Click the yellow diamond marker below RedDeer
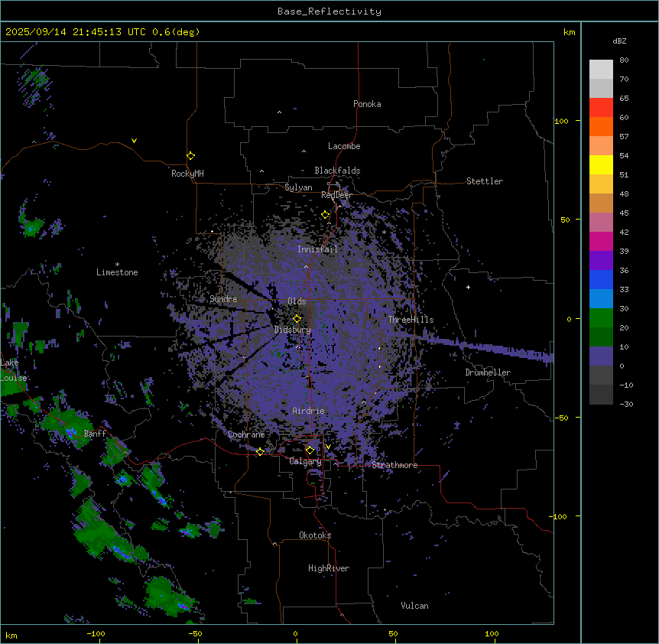This screenshot has width=659, height=644. [326, 215]
